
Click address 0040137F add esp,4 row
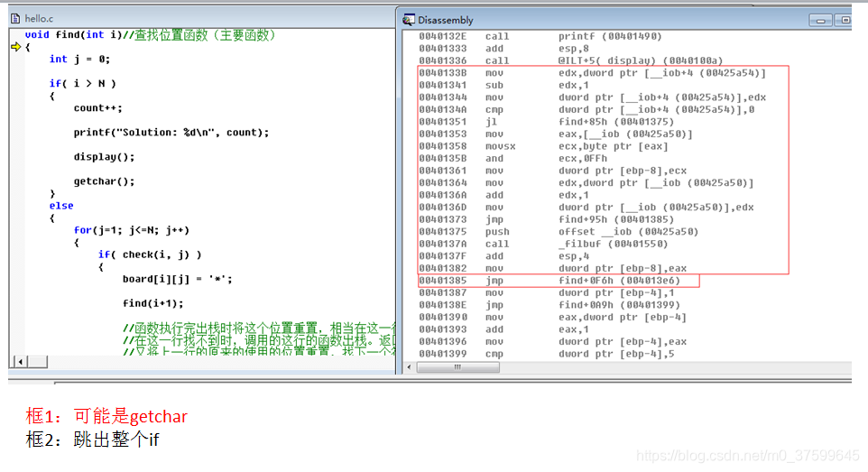click(x=503, y=255)
